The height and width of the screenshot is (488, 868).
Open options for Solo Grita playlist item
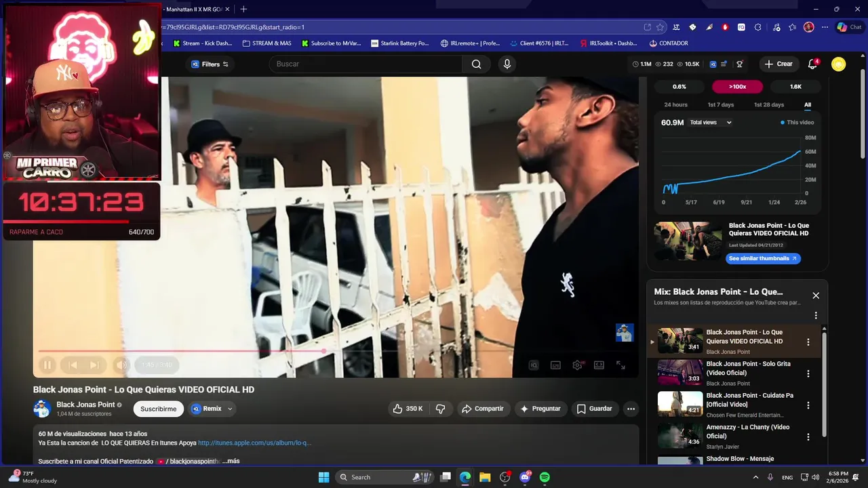(808, 373)
